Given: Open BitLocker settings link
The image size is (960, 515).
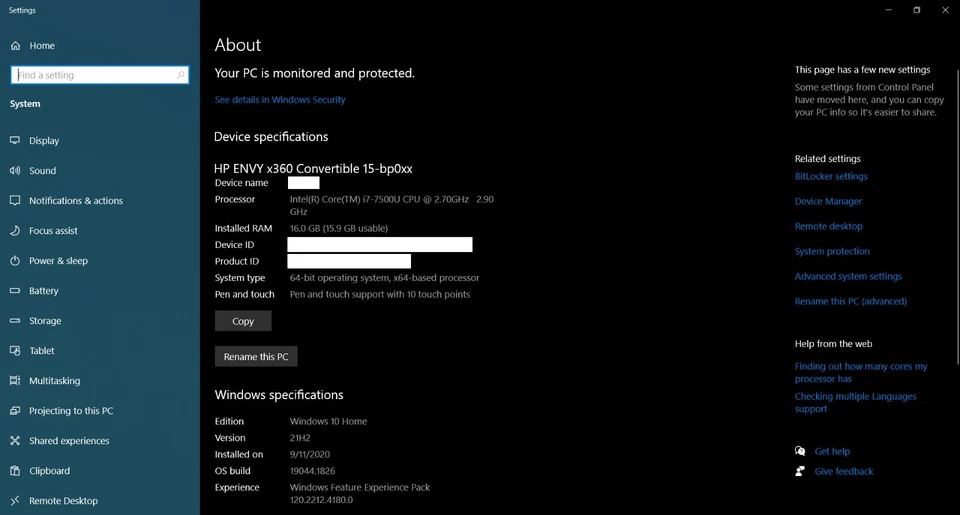Looking at the screenshot, I should point(831,176).
